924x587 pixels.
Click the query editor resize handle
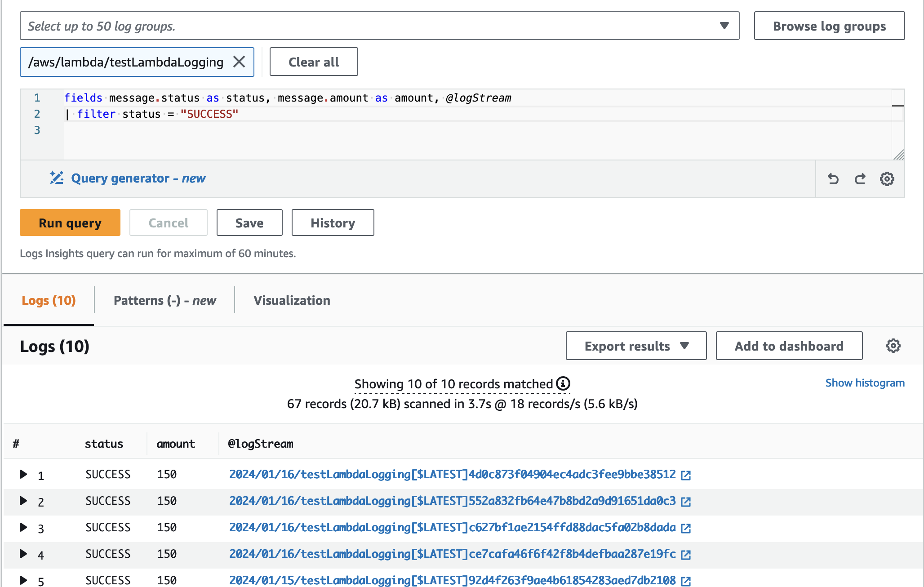tap(899, 155)
